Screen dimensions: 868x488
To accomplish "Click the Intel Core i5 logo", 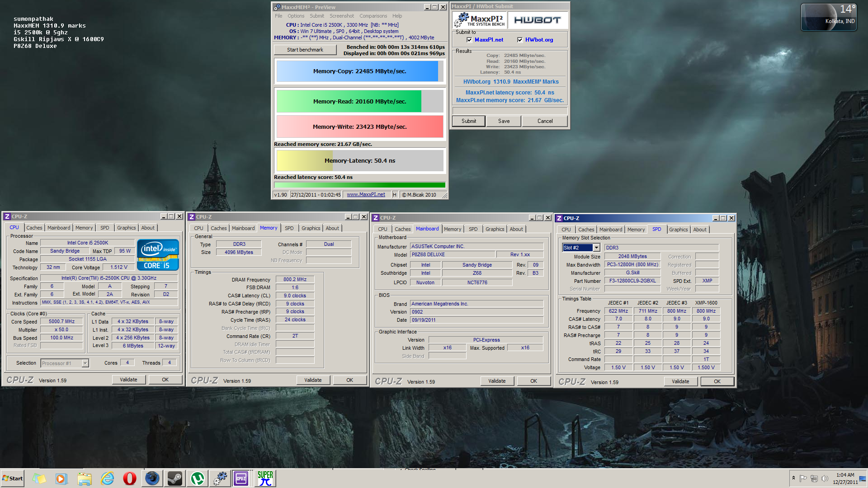I will point(158,255).
